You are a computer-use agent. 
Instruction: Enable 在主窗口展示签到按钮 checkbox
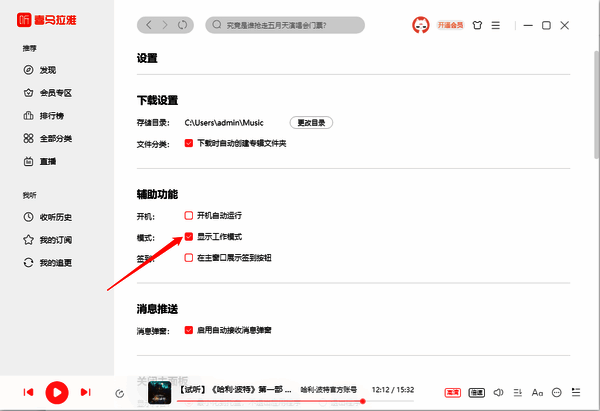coord(189,258)
